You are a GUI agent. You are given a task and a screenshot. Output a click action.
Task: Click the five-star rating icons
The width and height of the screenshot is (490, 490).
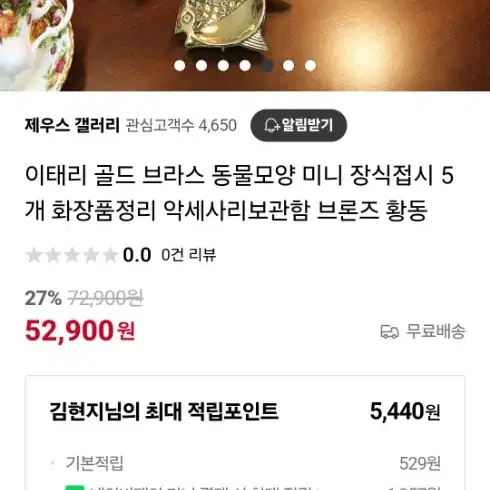pyautogui.click(x=72, y=255)
